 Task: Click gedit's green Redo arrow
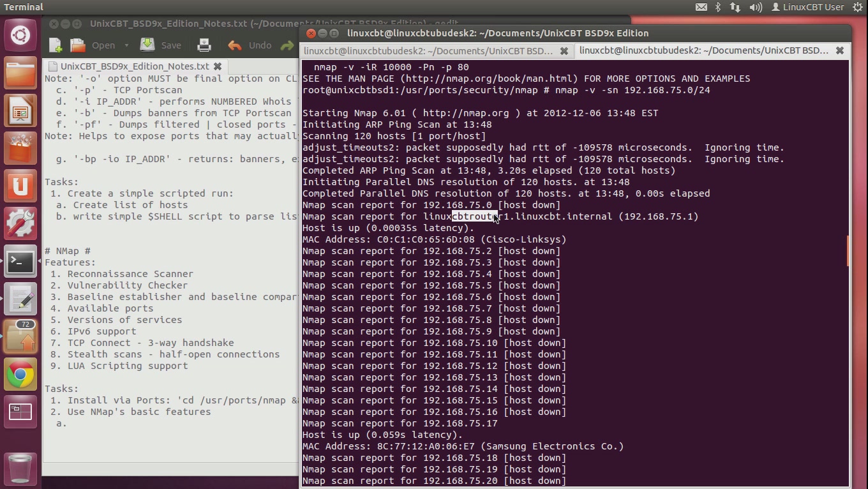click(287, 45)
